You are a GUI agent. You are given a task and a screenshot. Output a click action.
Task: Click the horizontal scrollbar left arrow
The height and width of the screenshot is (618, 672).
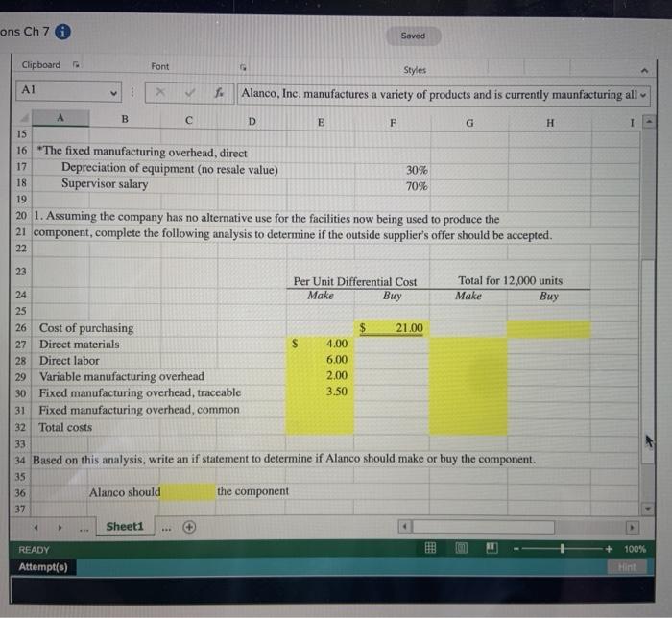pyautogui.click(x=404, y=526)
